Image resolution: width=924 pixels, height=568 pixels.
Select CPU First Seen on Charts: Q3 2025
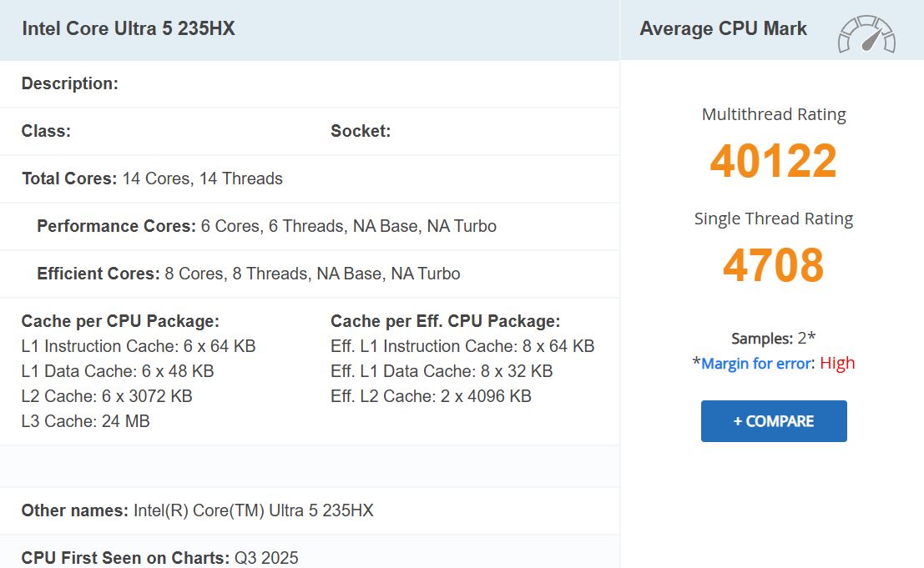159,557
